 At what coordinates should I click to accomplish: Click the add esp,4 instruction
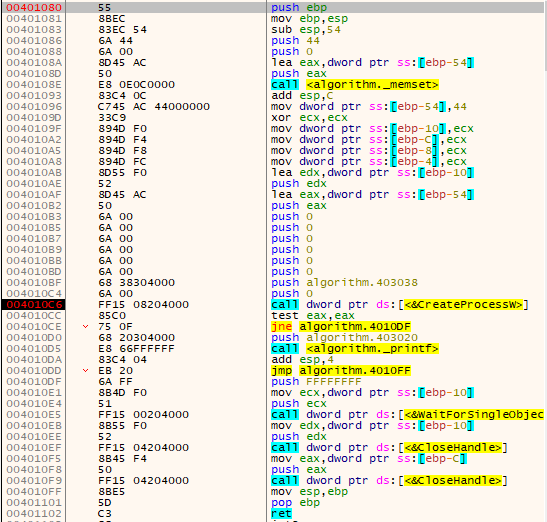[x=302, y=360]
